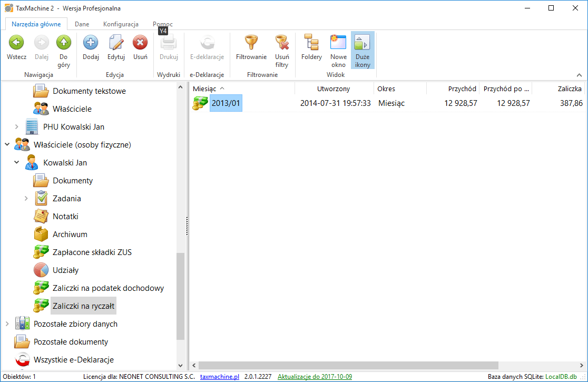This screenshot has height=382, width=588.
Task: Click the horizontal scrollbar of the list
Action: [x=348, y=365]
